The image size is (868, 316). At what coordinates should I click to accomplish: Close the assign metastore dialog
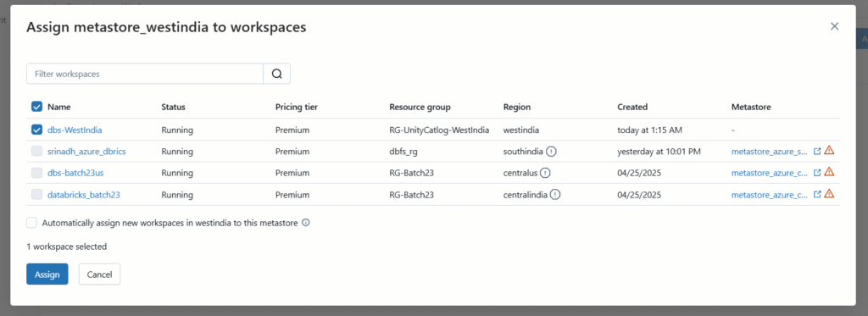[834, 26]
